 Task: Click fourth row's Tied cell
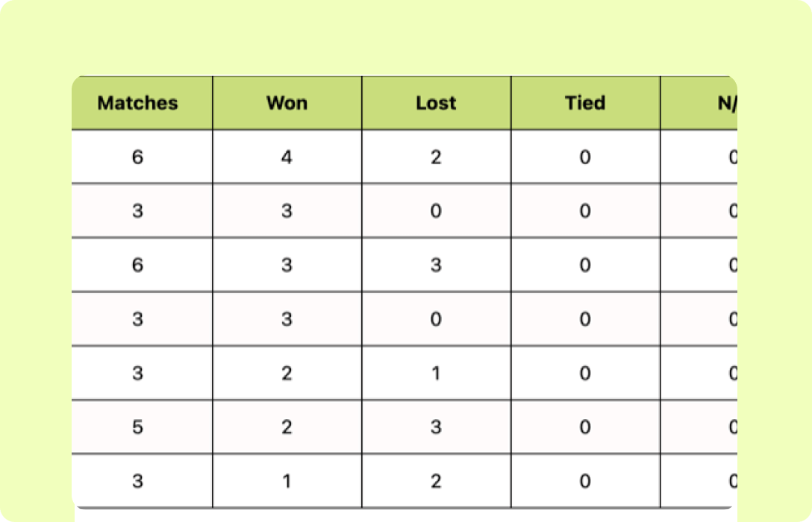coord(585,319)
